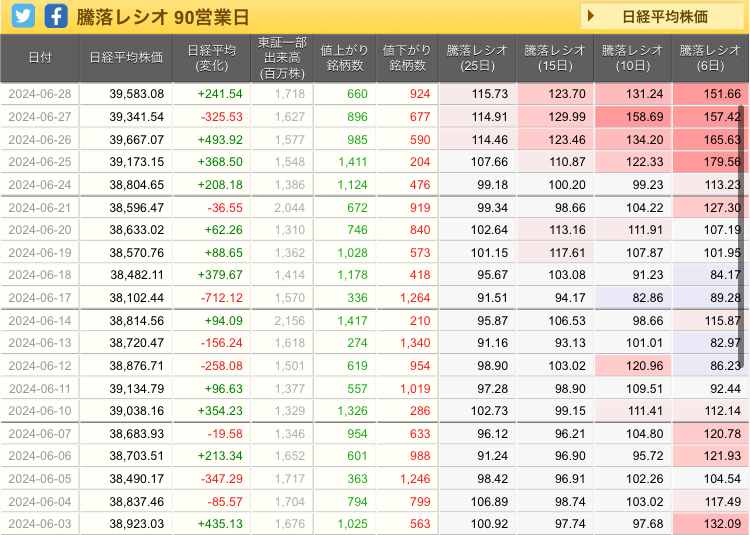The height and width of the screenshot is (535, 750).
Task: Click the decliners count 1,246
Action: coord(415,478)
